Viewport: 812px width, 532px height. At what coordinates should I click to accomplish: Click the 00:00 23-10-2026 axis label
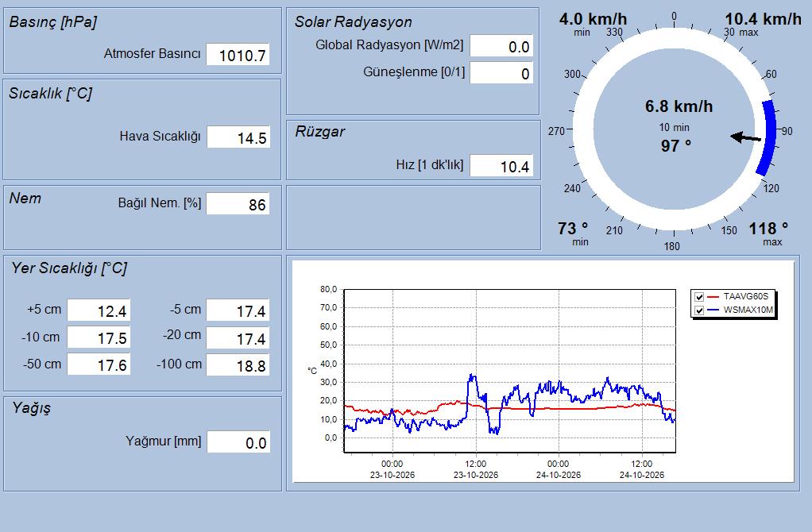coord(392,469)
